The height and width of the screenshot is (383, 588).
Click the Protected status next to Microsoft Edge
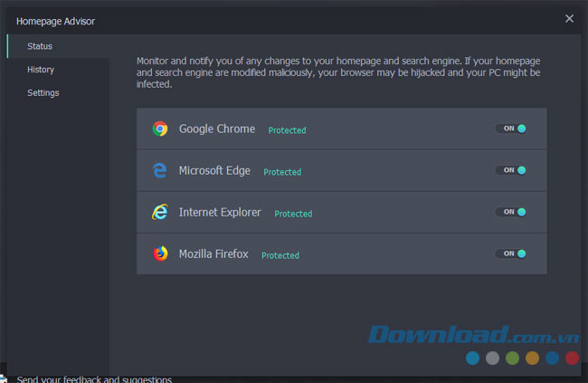coord(282,172)
